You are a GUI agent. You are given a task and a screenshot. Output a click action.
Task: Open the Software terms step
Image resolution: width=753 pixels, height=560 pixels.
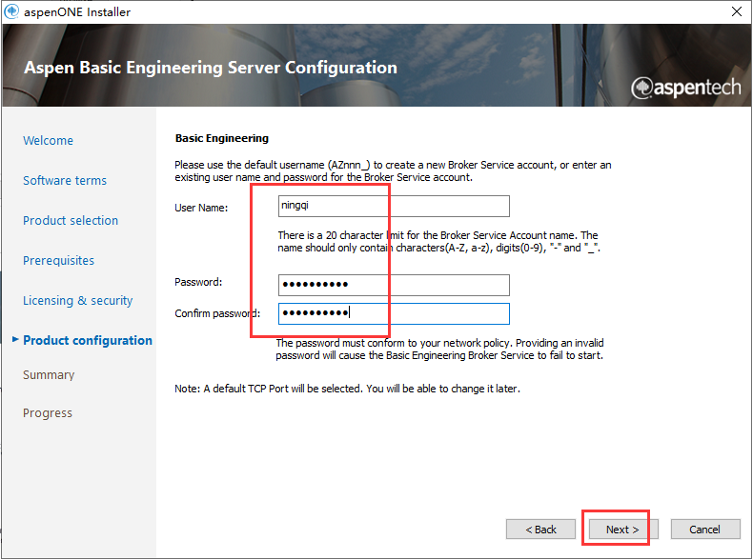[65, 181]
